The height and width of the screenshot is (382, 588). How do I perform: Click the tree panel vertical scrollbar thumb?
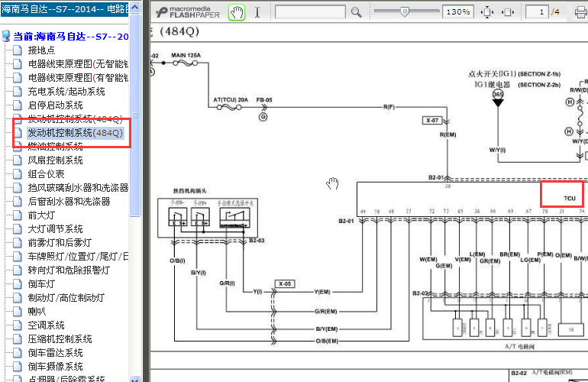(135, 115)
